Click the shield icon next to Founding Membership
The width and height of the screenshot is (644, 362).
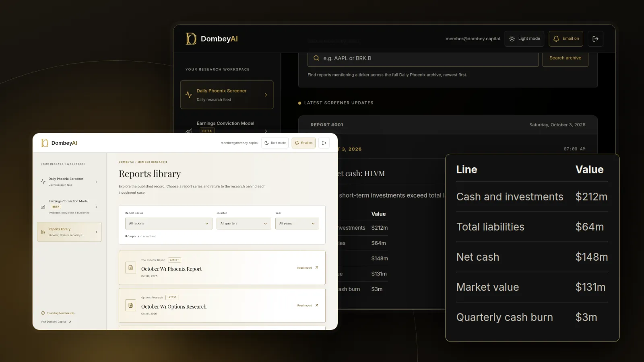[x=43, y=313]
